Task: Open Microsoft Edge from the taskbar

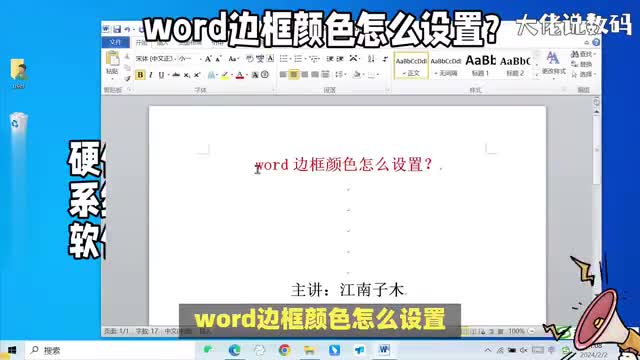Action: (234, 350)
